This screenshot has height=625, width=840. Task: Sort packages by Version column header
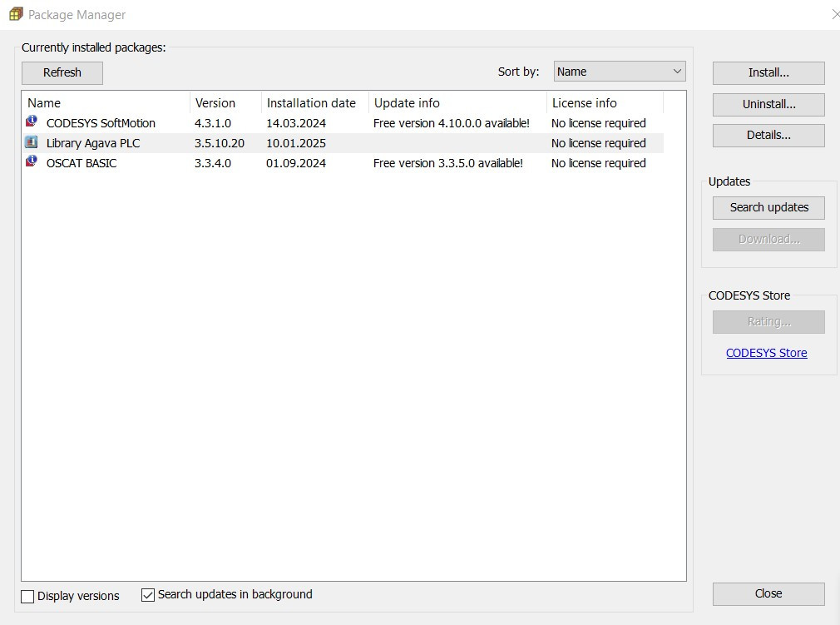pos(215,103)
